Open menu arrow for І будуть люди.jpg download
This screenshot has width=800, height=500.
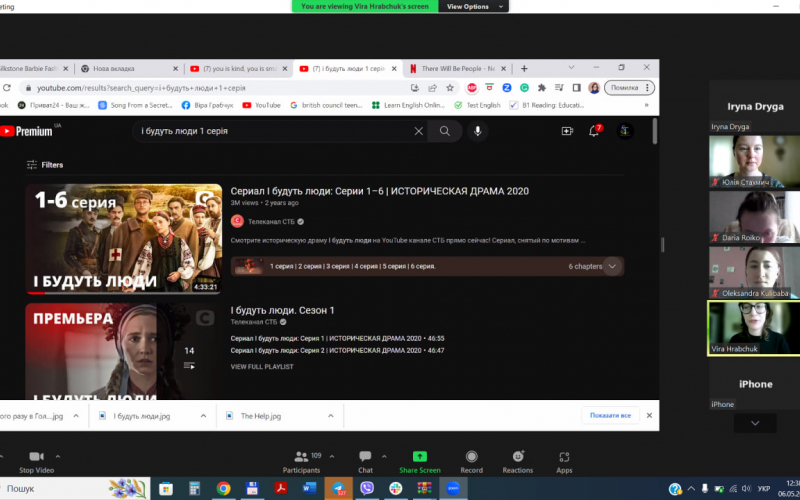pyautogui.click(x=203, y=416)
